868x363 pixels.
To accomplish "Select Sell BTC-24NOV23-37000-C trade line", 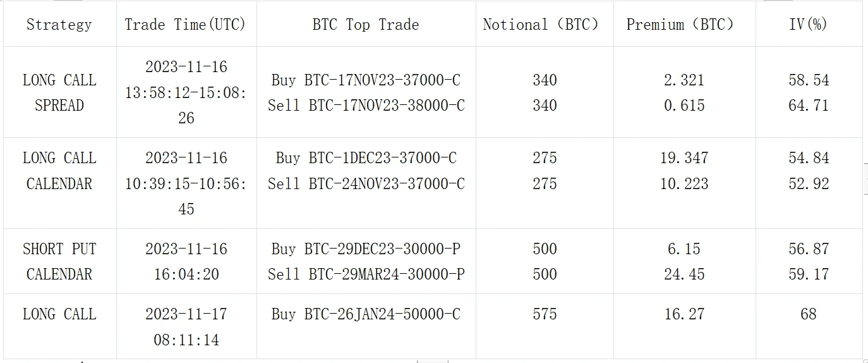I will tap(366, 184).
